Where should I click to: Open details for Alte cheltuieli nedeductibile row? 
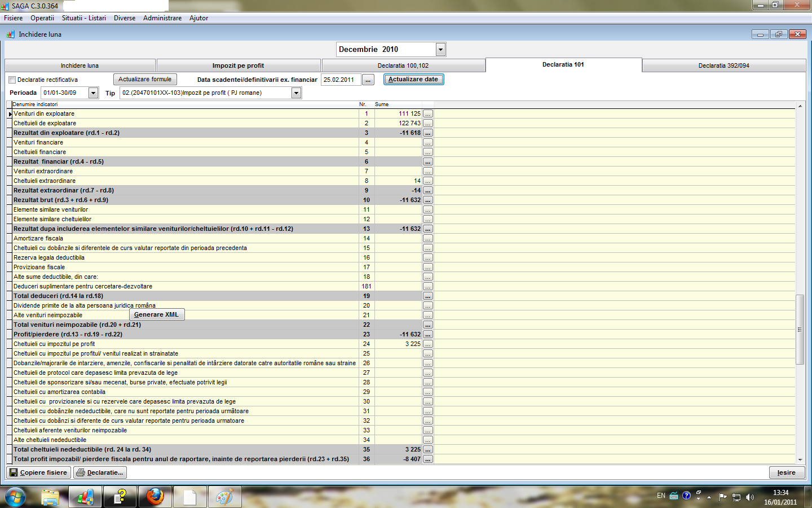click(x=428, y=440)
